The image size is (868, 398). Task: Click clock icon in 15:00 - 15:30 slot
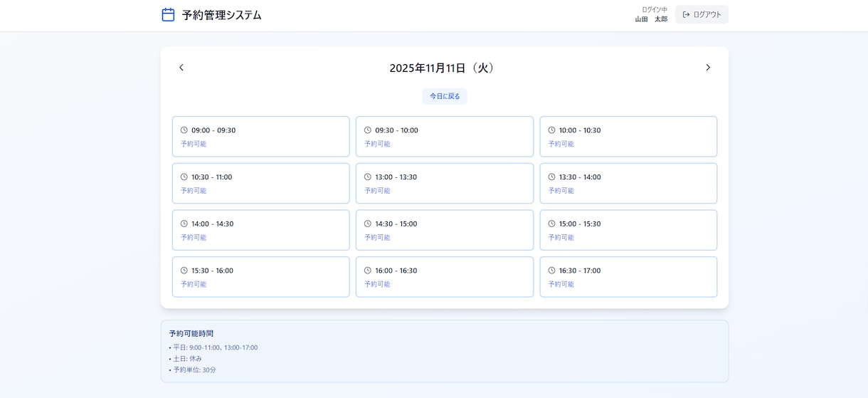[552, 224]
